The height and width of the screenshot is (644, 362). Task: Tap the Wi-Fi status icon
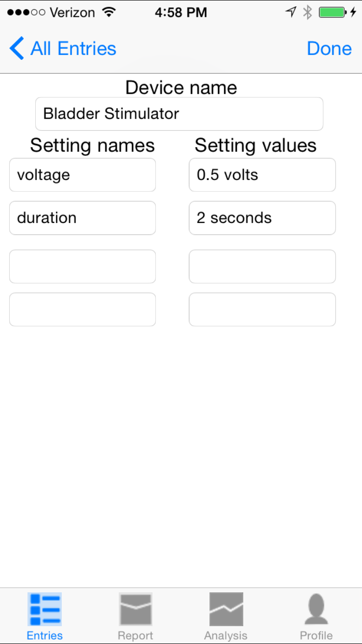tap(110, 13)
